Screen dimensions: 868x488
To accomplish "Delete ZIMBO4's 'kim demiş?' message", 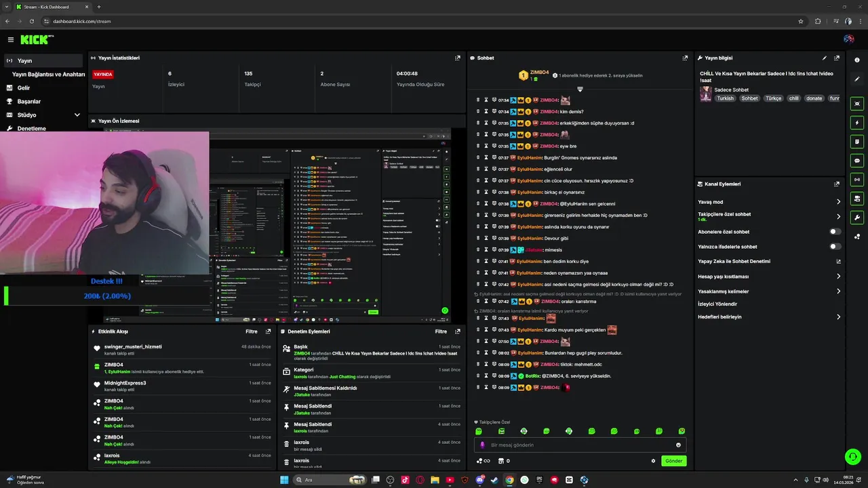I will (478, 111).
